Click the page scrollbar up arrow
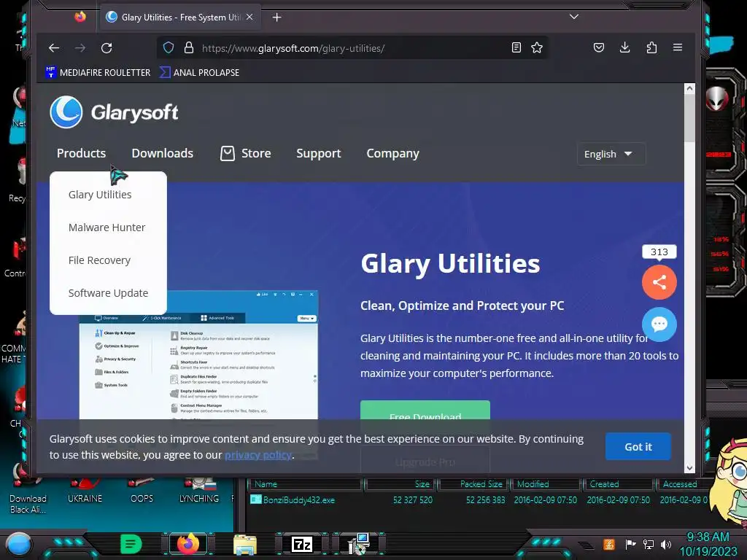 [x=689, y=88]
